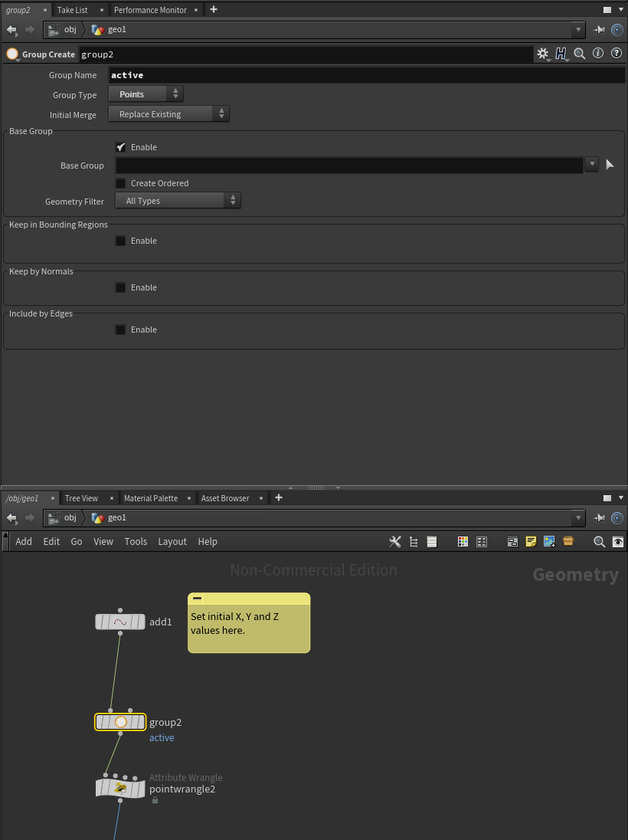Enable Keep in Bounding Regions
Screen dimensions: 628x840
pos(121,241)
